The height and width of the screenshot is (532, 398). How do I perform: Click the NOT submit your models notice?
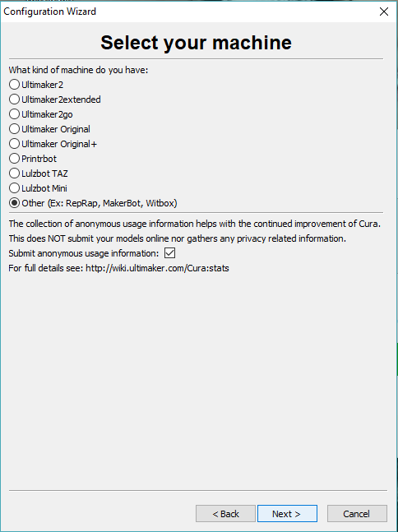coord(178,238)
